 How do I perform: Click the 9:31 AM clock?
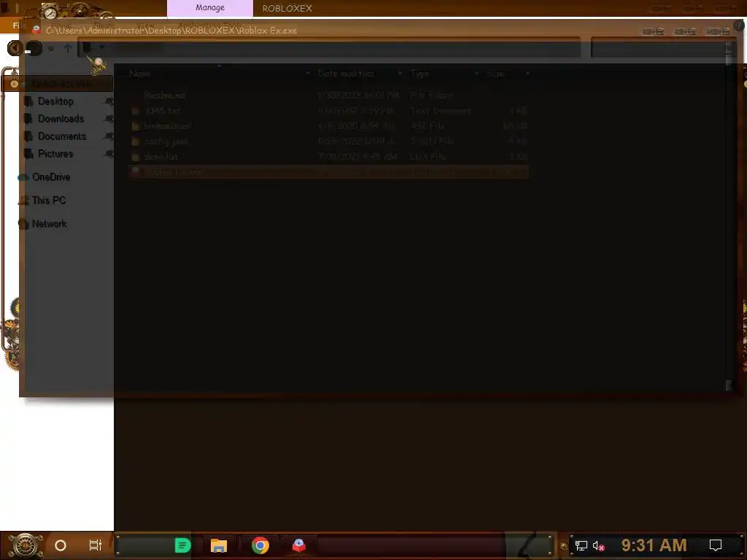[654, 545]
